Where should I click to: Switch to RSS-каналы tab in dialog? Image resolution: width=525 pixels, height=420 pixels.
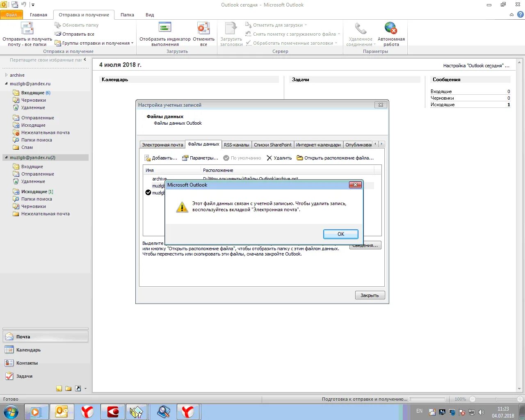(x=236, y=145)
